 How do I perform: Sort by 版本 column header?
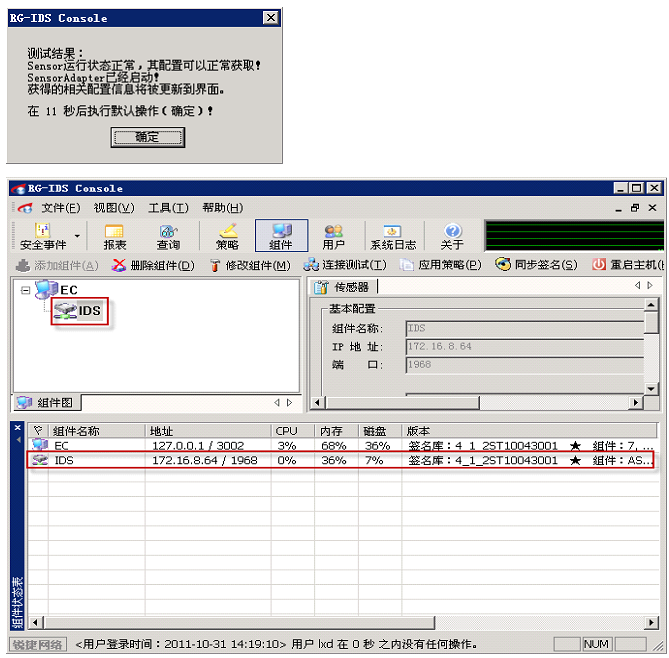529,431
